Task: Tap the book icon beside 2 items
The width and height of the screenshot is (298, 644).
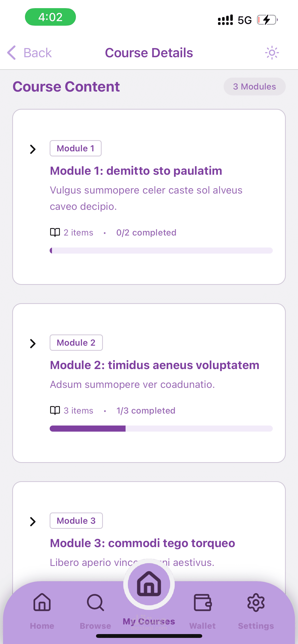Action: click(x=55, y=232)
